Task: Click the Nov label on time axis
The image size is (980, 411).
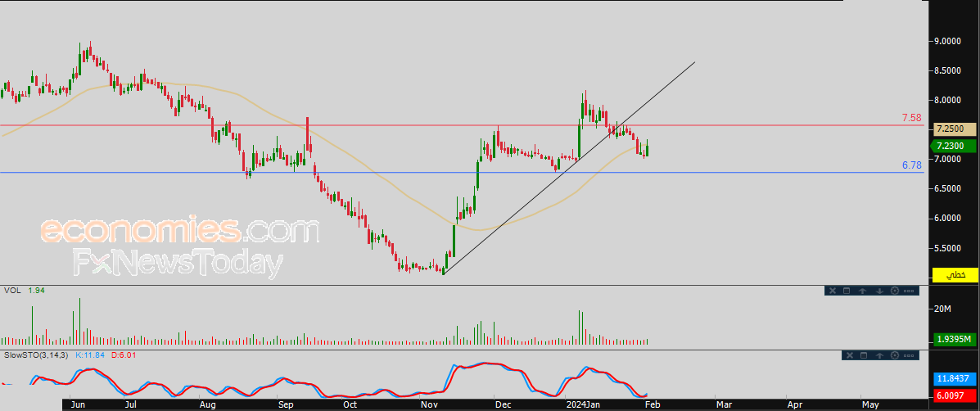Action: tap(429, 404)
